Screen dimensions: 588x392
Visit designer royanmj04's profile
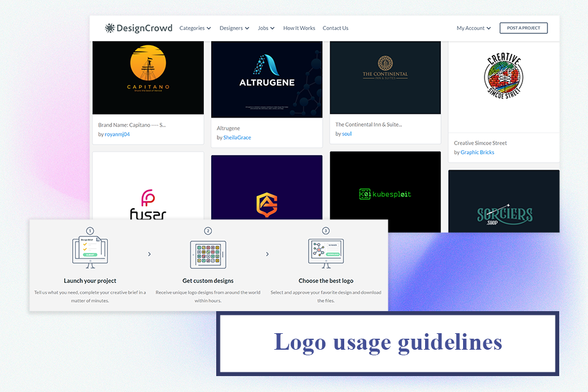tap(117, 134)
